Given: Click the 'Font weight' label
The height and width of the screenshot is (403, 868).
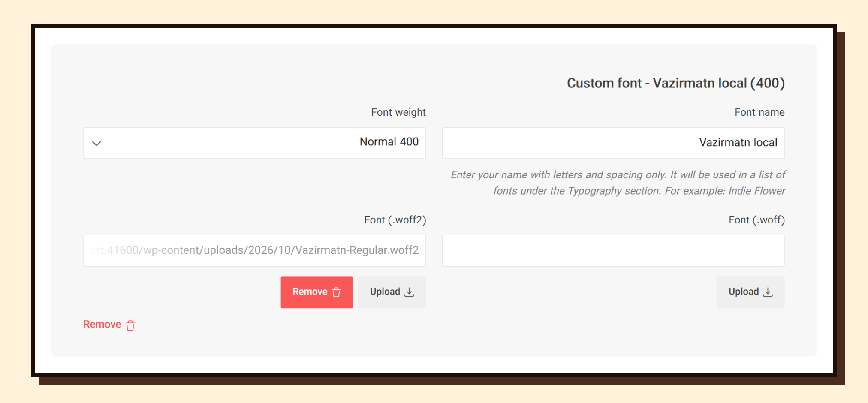Looking at the screenshot, I should pyautogui.click(x=398, y=112).
